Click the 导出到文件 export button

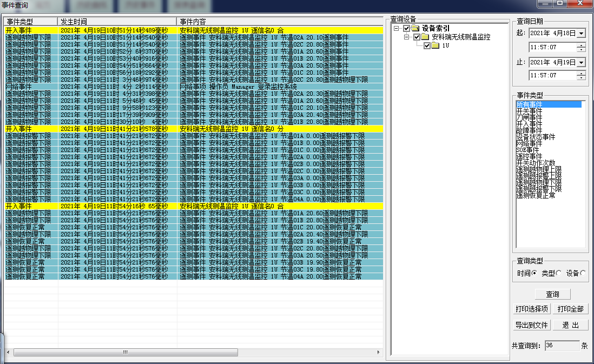point(532,325)
